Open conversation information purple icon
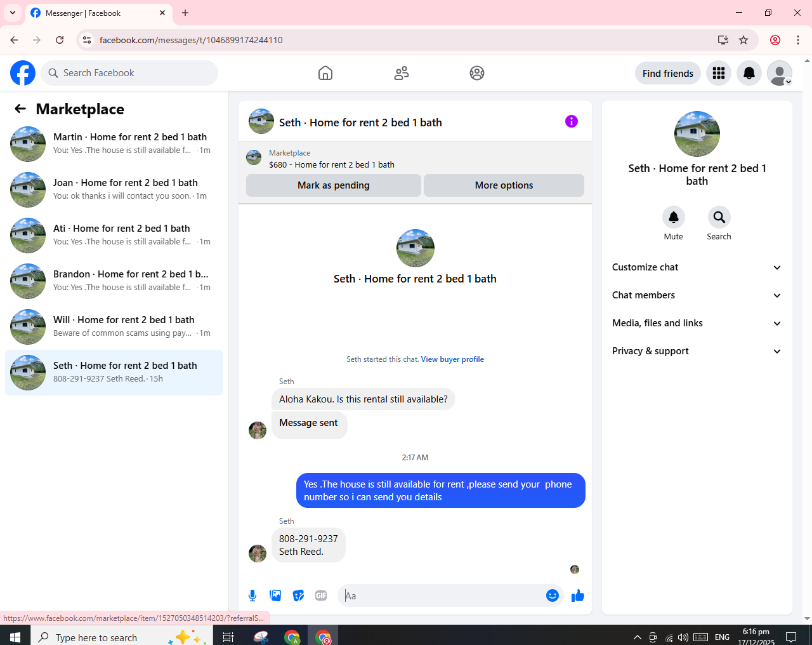 572,121
